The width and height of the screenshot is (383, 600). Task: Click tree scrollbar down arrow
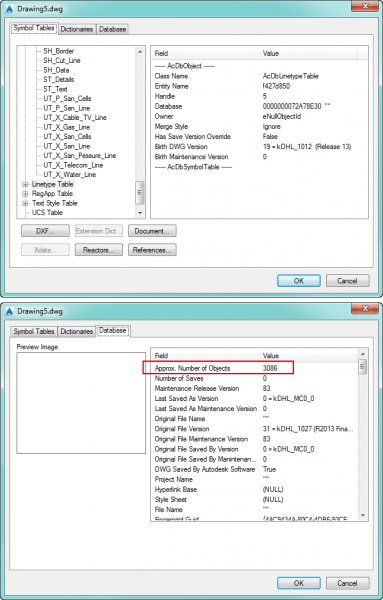[140, 213]
